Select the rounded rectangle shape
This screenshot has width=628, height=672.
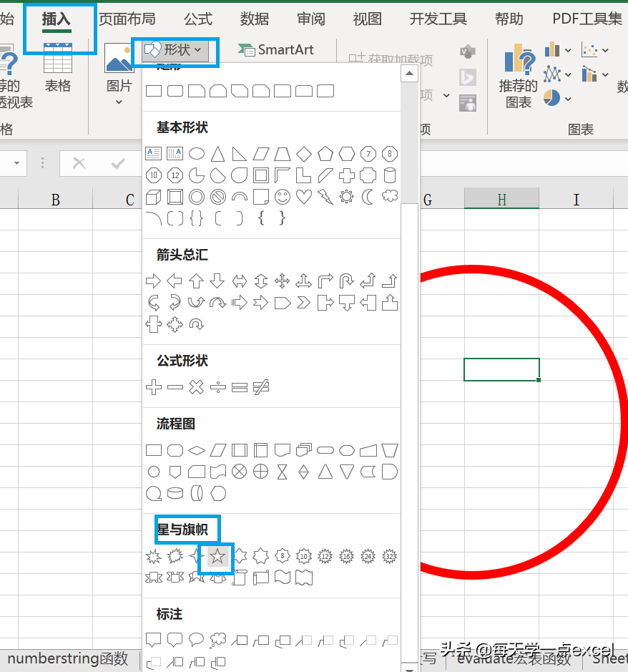pyautogui.click(x=175, y=91)
